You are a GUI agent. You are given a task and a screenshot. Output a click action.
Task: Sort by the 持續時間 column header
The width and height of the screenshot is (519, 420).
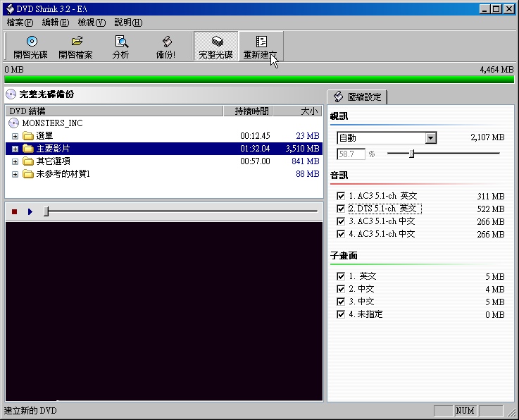pos(249,111)
